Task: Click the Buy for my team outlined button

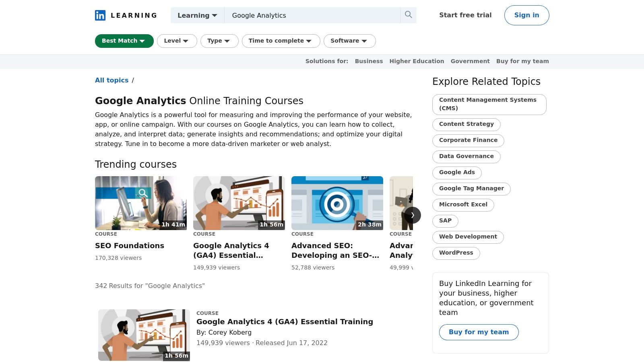Action: pyautogui.click(x=479, y=332)
